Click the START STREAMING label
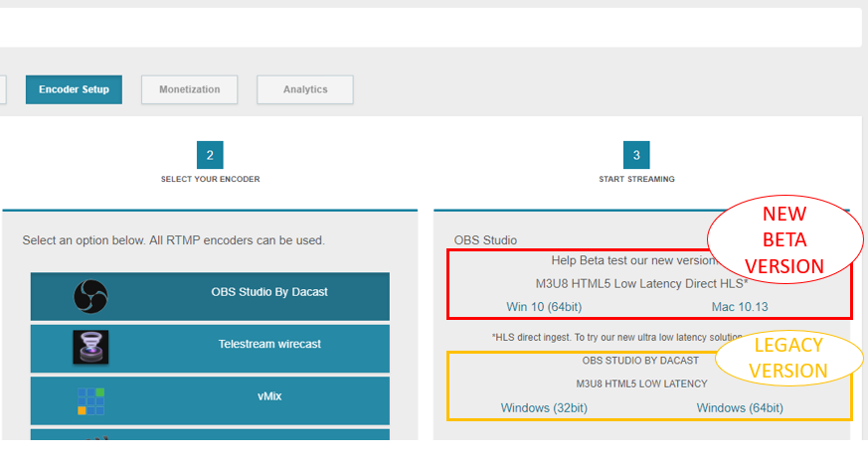This screenshot has height=458, width=868. point(636,179)
